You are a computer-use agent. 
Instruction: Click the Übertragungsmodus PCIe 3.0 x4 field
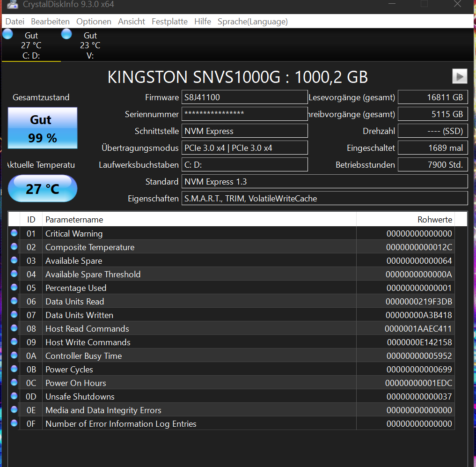[245, 148]
